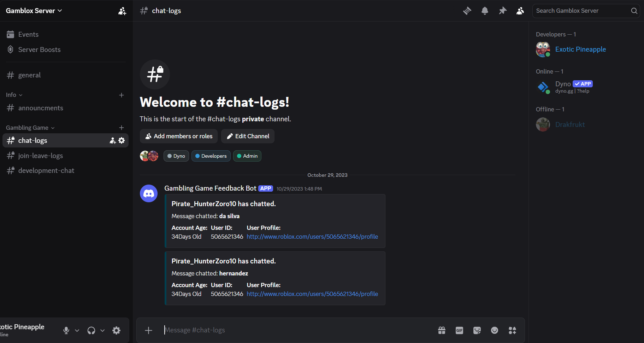Open the gift Nitro icon
The height and width of the screenshot is (343, 644).
point(442,330)
